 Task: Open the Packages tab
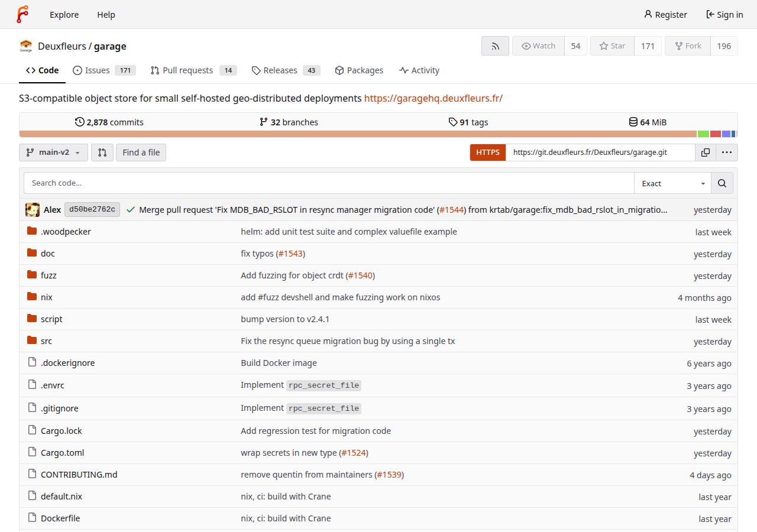click(359, 70)
